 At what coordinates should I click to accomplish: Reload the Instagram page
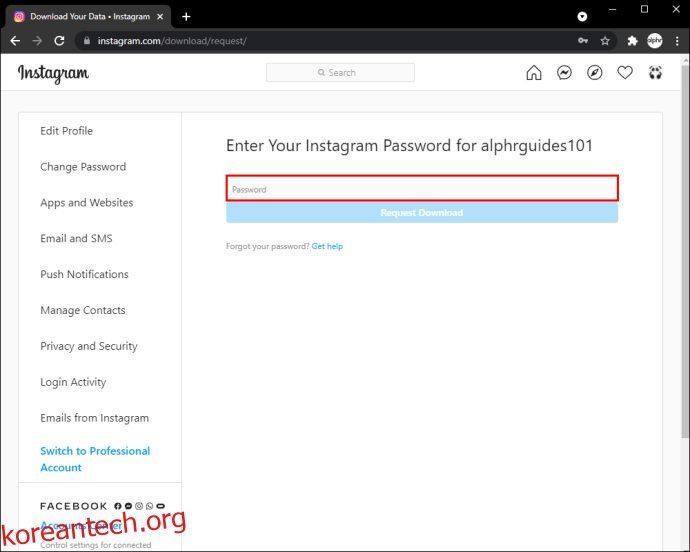pos(59,41)
